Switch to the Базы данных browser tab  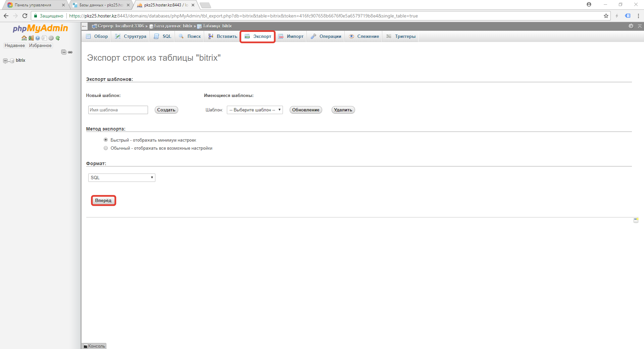[101, 5]
